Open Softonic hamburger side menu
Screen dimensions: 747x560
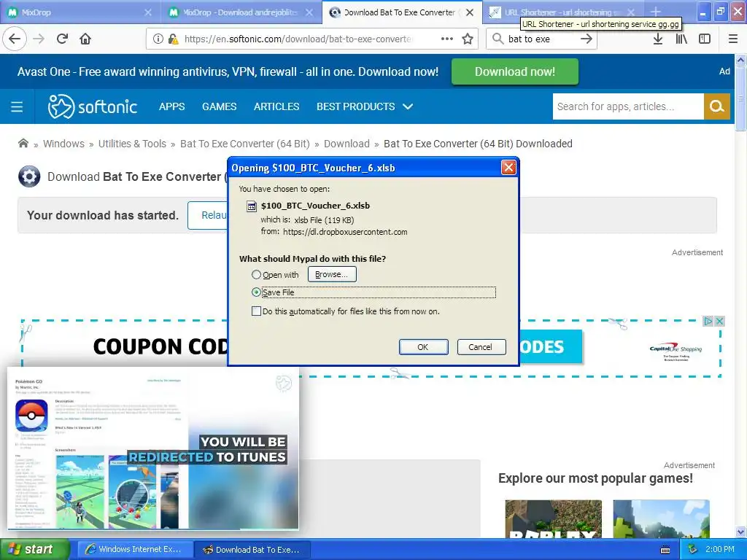tap(17, 106)
